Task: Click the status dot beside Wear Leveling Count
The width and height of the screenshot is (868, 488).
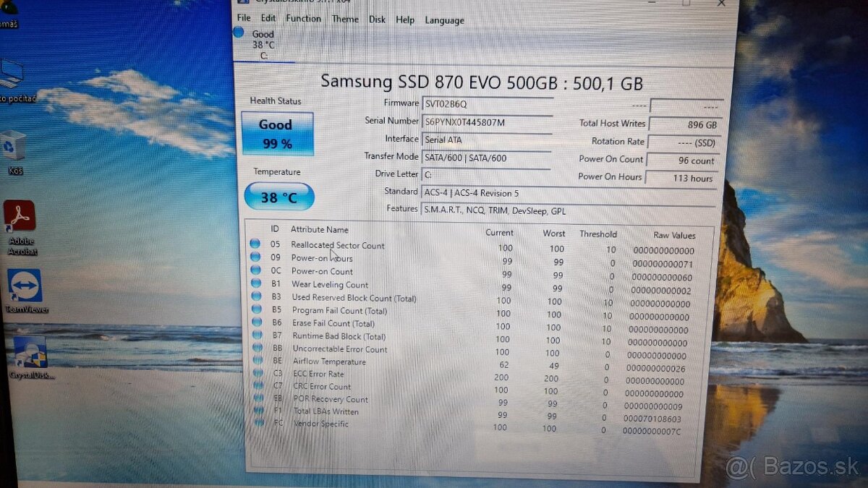Action: click(x=255, y=285)
